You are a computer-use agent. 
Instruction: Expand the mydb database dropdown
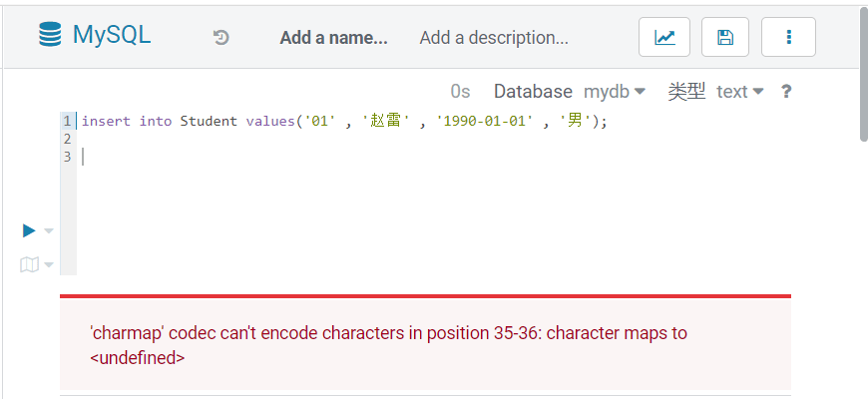(x=615, y=92)
